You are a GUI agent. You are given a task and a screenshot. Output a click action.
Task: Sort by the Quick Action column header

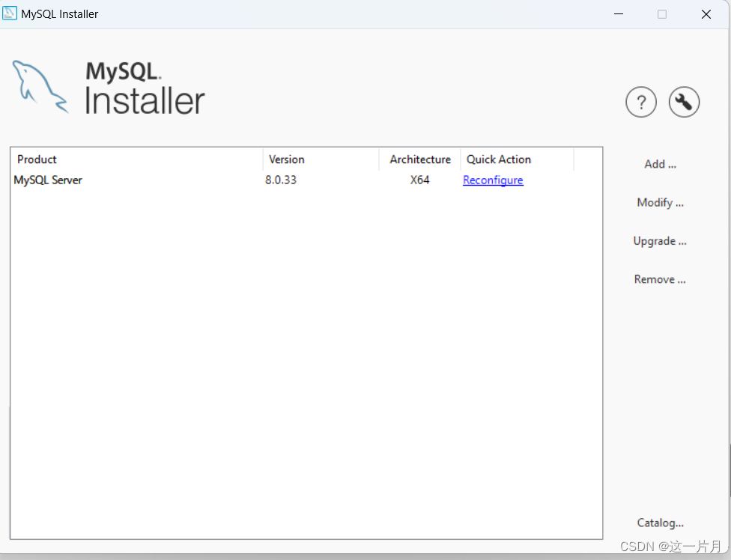(x=517, y=159)
